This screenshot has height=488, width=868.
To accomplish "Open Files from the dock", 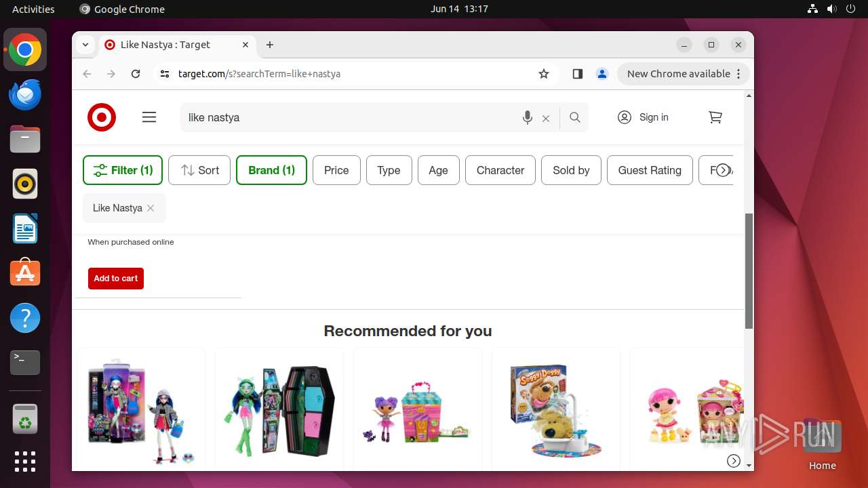I will pos(25,139).
